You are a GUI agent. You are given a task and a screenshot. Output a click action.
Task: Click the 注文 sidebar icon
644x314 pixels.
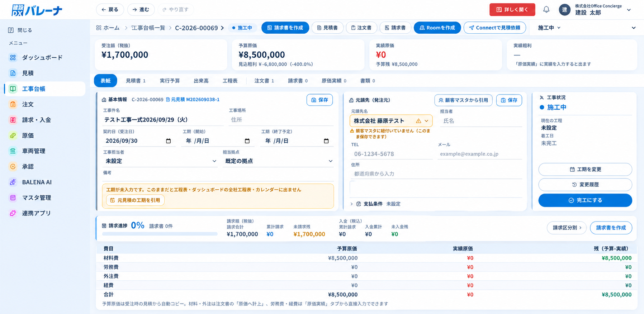click(13, 104)
